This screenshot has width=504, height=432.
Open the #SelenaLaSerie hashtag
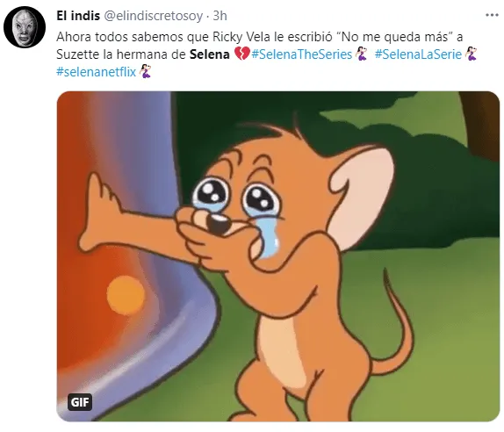click(418, 54)
